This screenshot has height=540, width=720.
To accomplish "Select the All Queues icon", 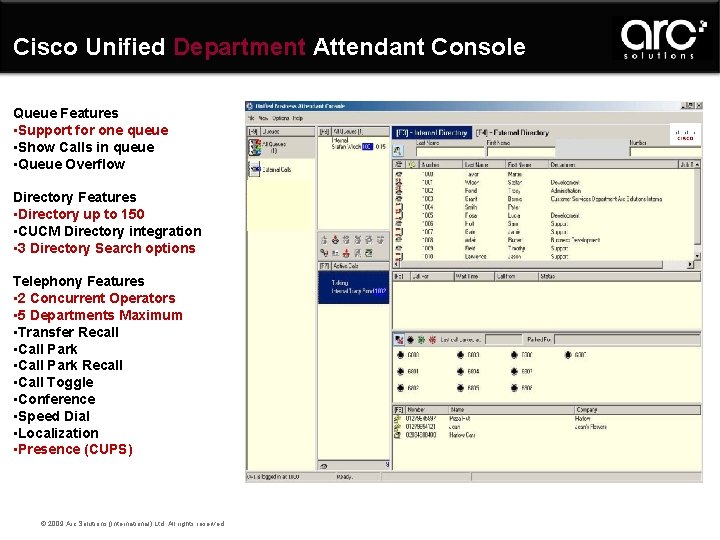I will 255,147.
